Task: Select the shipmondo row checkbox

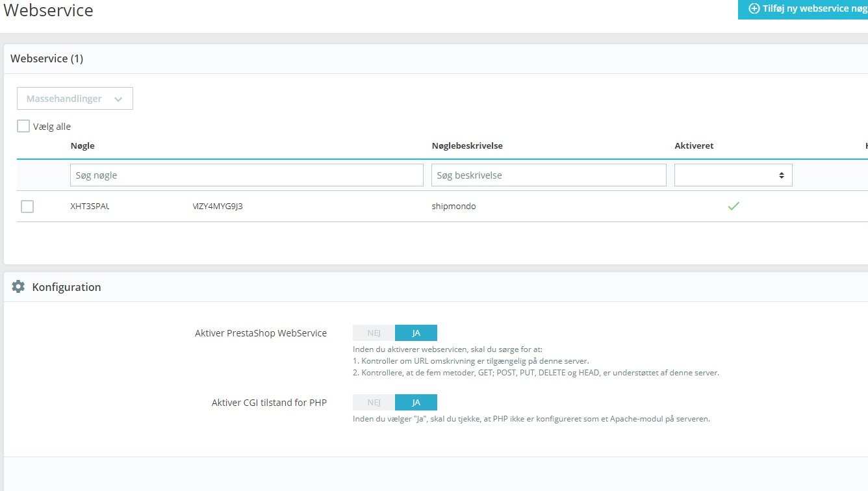Action: pos(27,207)
